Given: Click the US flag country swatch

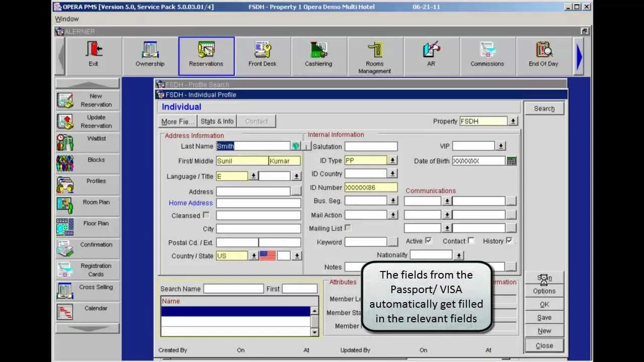Looking at the screenshot, I should click(x=268, y=256).
